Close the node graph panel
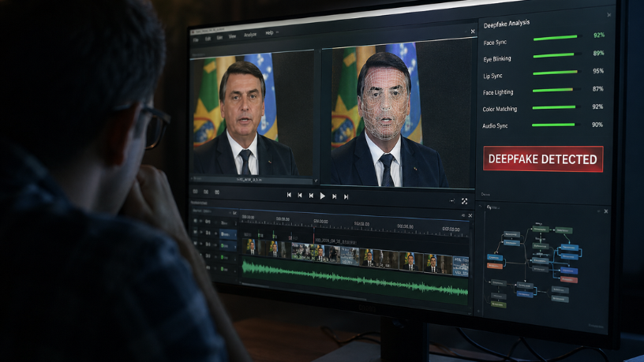The width and height of the screenshot is (644, 362). click(606, 211)
